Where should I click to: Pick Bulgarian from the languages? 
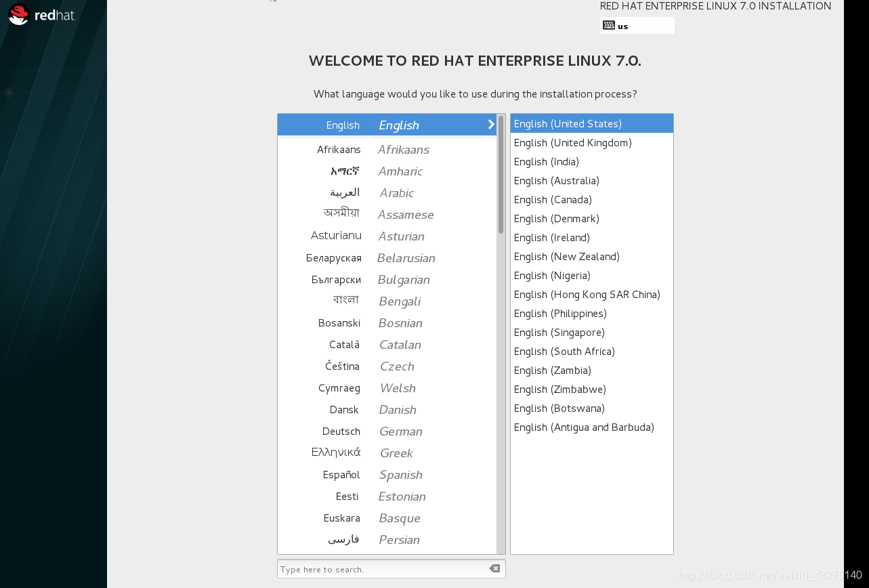point(387,280)
